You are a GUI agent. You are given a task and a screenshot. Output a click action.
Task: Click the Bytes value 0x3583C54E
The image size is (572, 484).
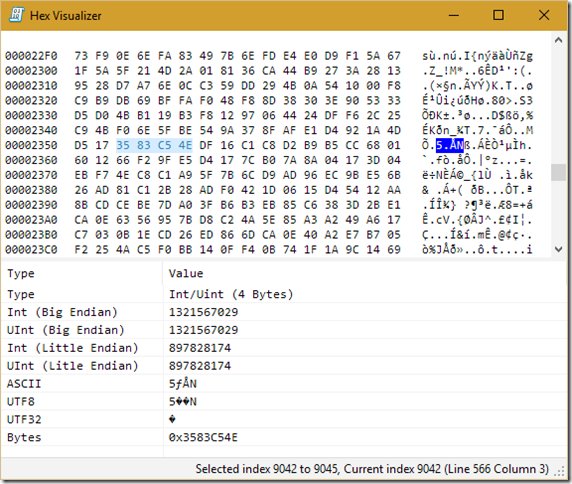tap(203, 437)
